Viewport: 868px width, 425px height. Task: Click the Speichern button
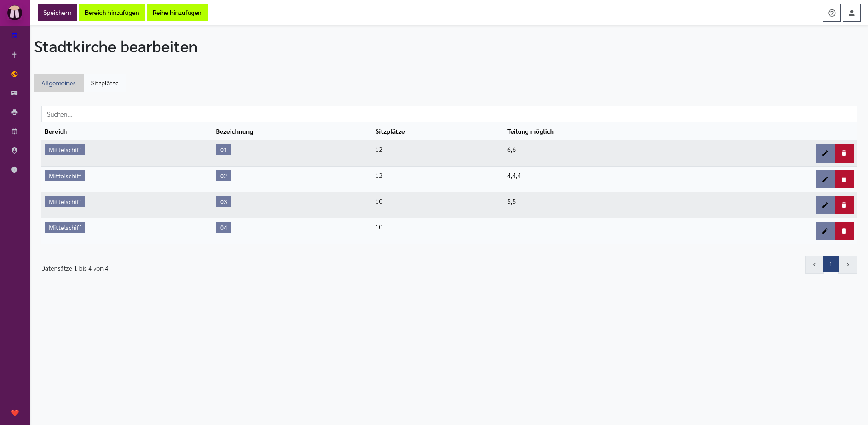point(57,13)
